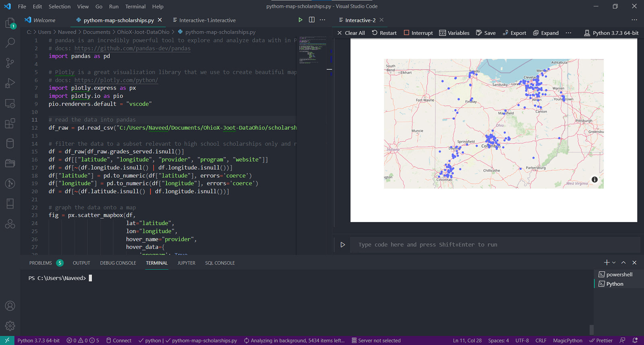644x345 pixels.
Task: Maximize panel size with chevron
Action: click(x=623, y=263)
